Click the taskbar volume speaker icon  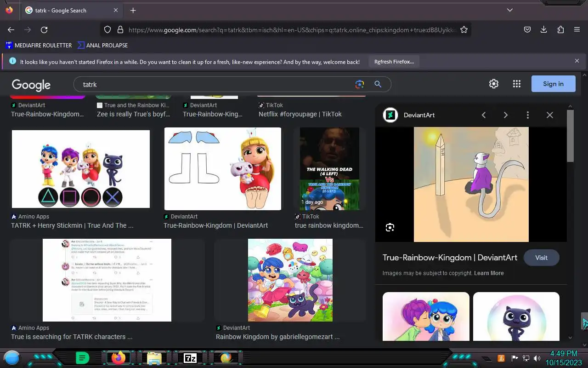537,358
